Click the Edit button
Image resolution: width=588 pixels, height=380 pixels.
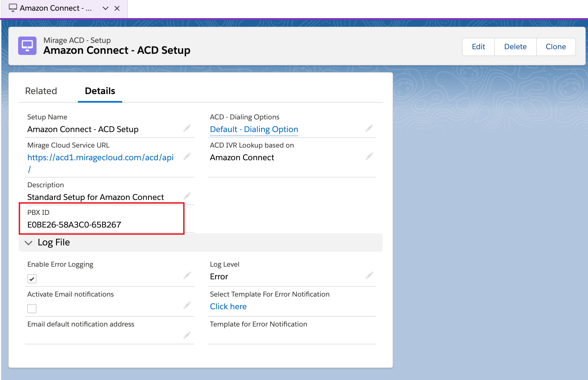coord(478,47)
